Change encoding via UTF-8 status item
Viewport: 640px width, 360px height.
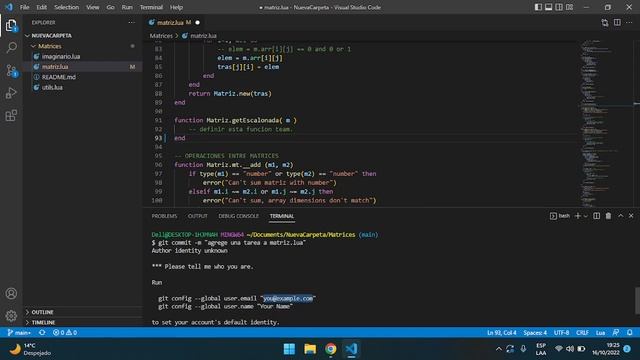tap(561, 333)
